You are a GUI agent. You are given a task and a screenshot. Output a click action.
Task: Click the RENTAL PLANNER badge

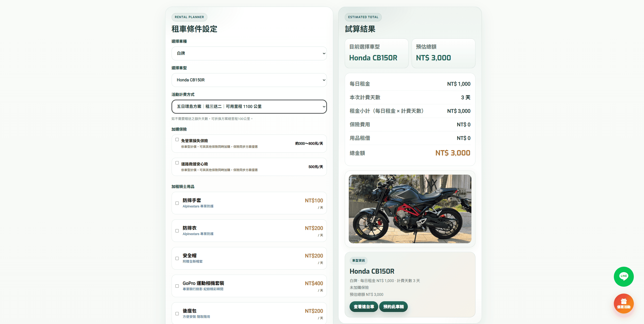189,17
